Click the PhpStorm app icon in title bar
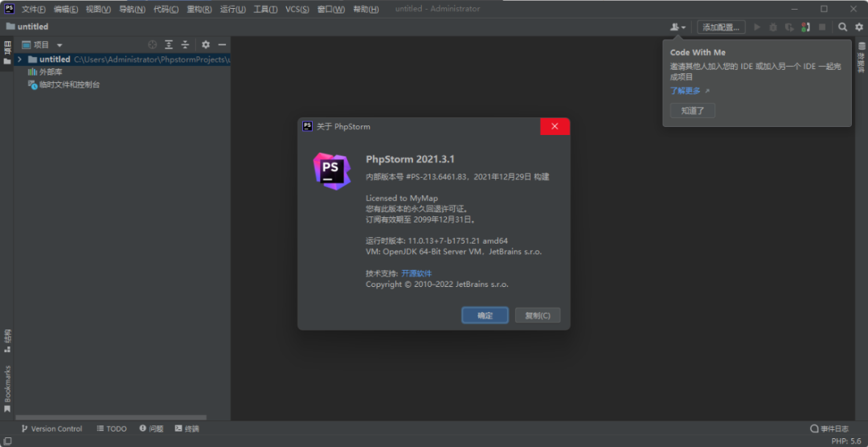This screenshot has height=447, width=868. (x=10, y=9)
